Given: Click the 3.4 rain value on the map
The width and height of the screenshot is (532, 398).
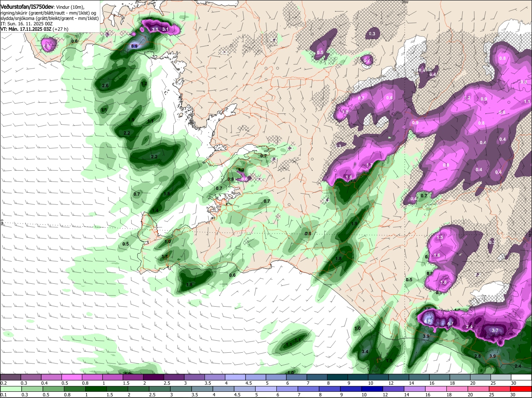Looking at the screenshot, I should coord(365,352).
